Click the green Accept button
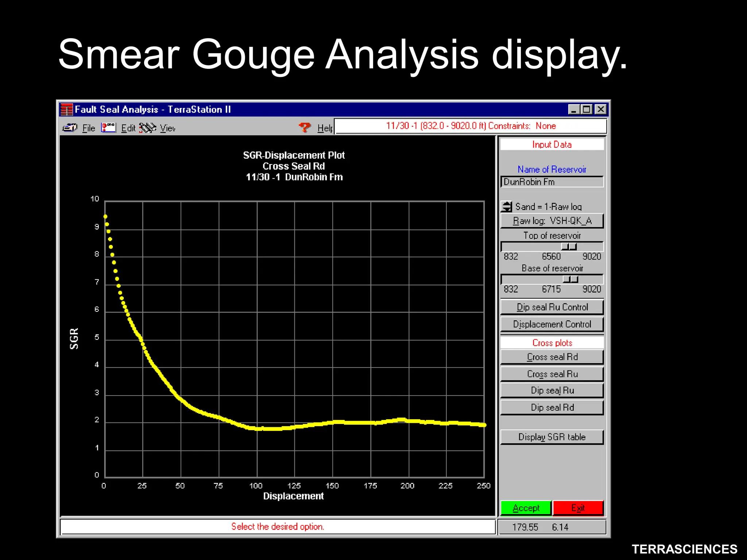The height and width of the screenshot is (560, 747). pyautogui.click(x=526, y=508)
